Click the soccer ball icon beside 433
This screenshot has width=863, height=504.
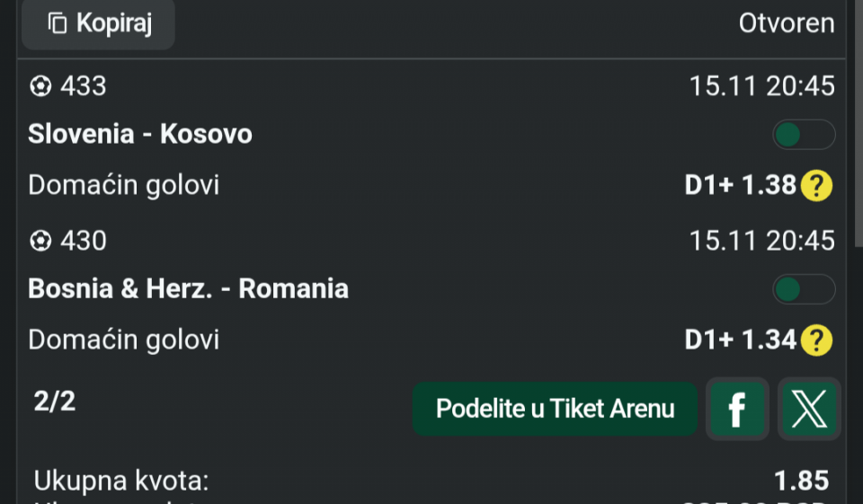point(40,86)
